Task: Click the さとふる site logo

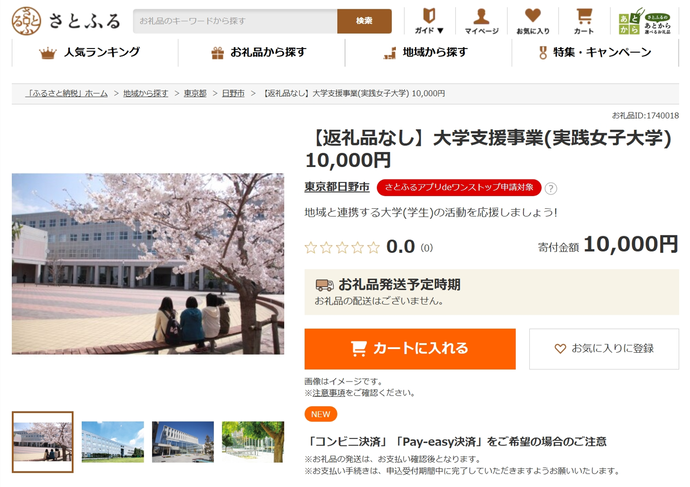Action: click(x=66, y=21)
